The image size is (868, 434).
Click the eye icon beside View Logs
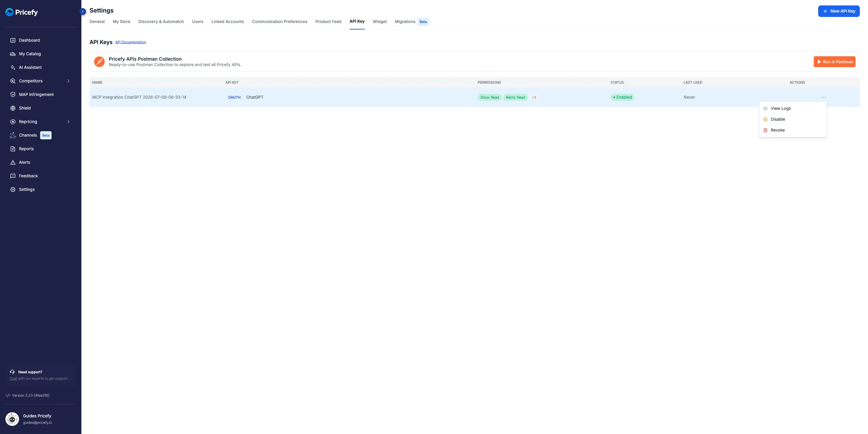pyautogui.click(x=765, y=108)
